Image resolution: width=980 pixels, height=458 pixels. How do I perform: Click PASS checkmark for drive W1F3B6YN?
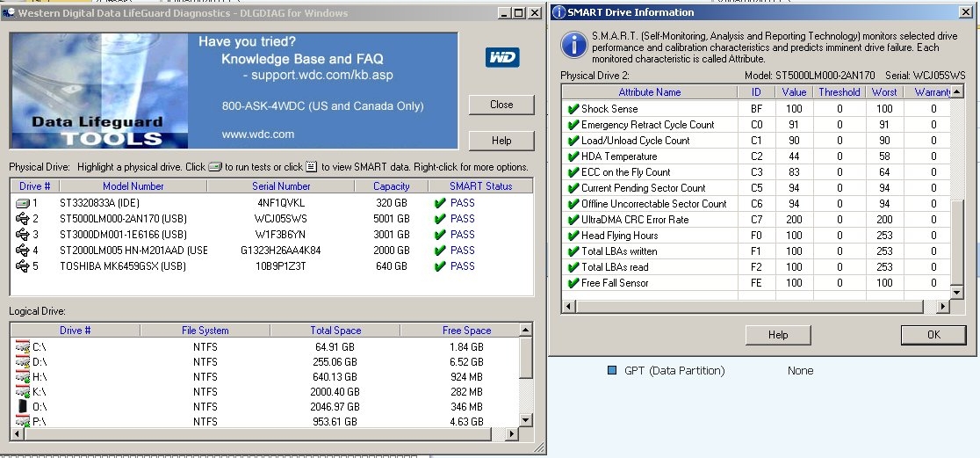click(x=440, y=235)
